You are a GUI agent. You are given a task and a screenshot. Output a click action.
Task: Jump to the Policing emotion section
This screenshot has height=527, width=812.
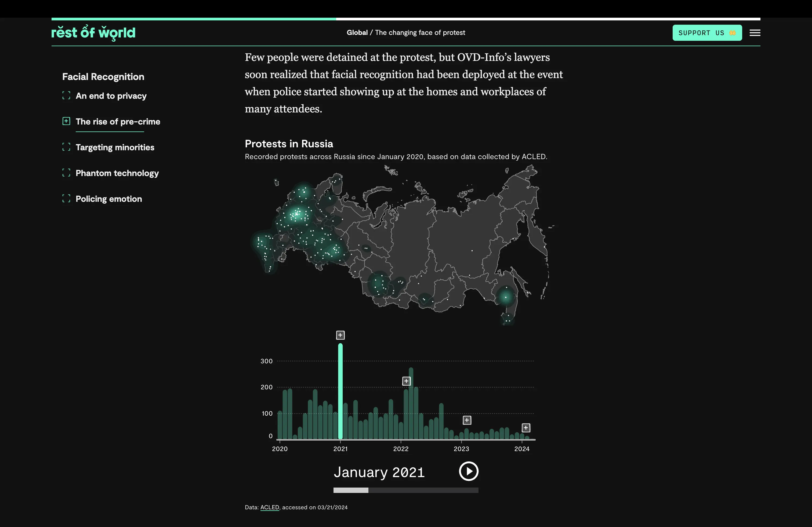(108, 199)
